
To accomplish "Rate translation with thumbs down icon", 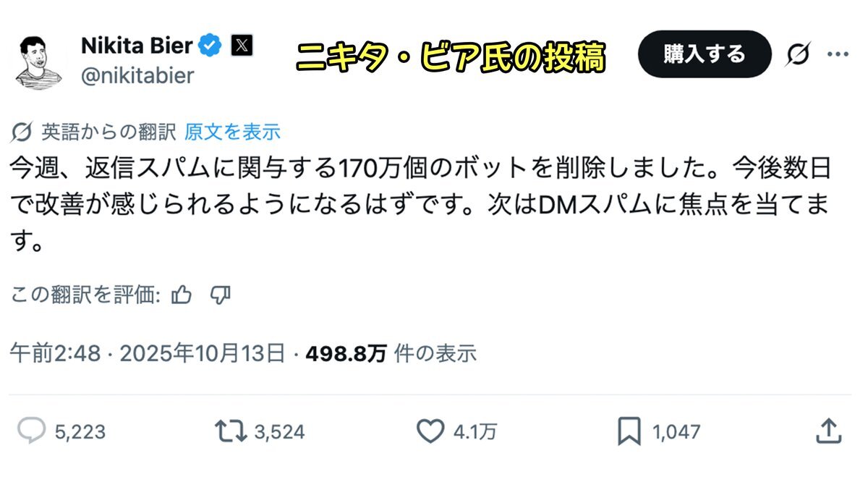I will point(220,295).
